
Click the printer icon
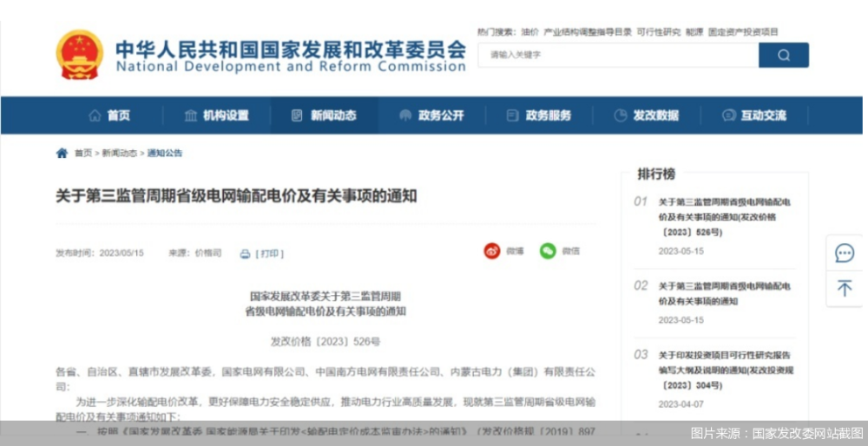tap(246, 254)
